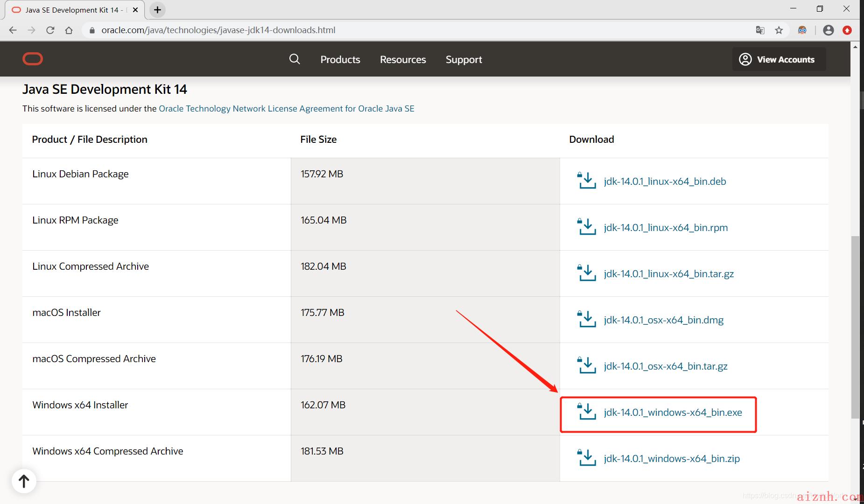Click the '165.04 MB' file size

coord(323,220)
